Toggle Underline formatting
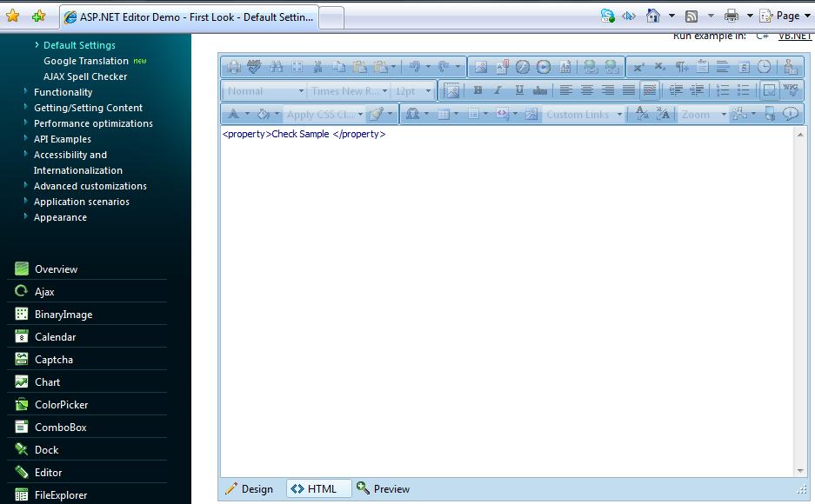 click(518, 91)
